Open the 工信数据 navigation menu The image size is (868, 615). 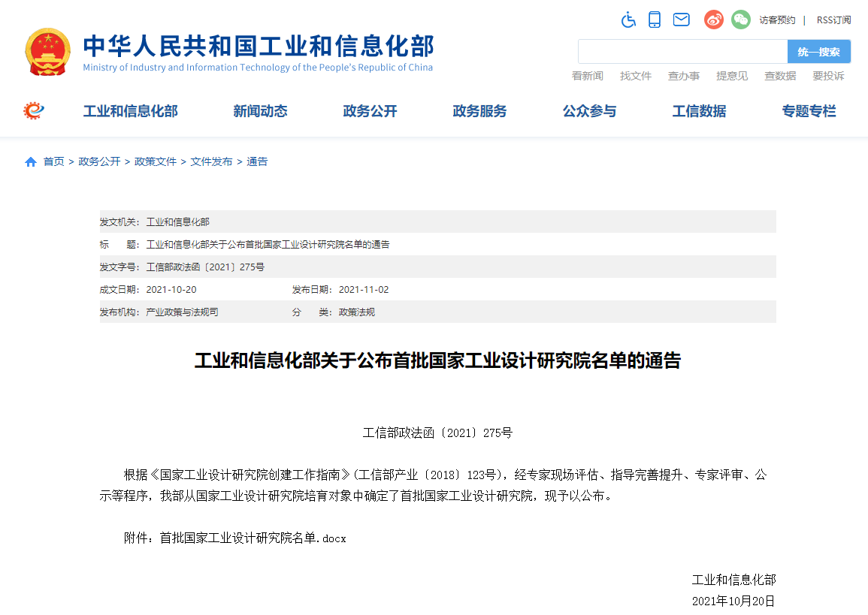click(699, 111)
